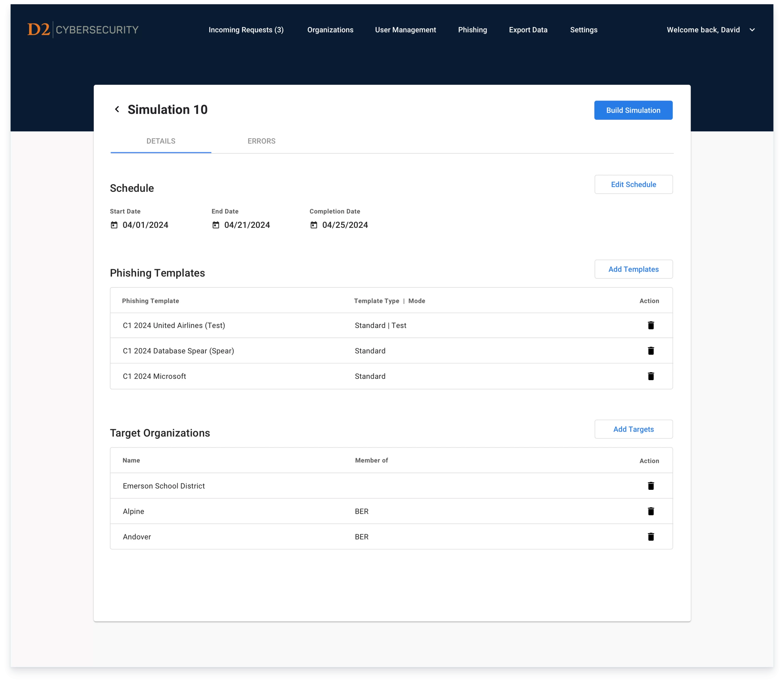The height and width of the screenshot is (684, 784).
Task: Click the end date 04/21/2024
Action: click(x=247, y=225)
